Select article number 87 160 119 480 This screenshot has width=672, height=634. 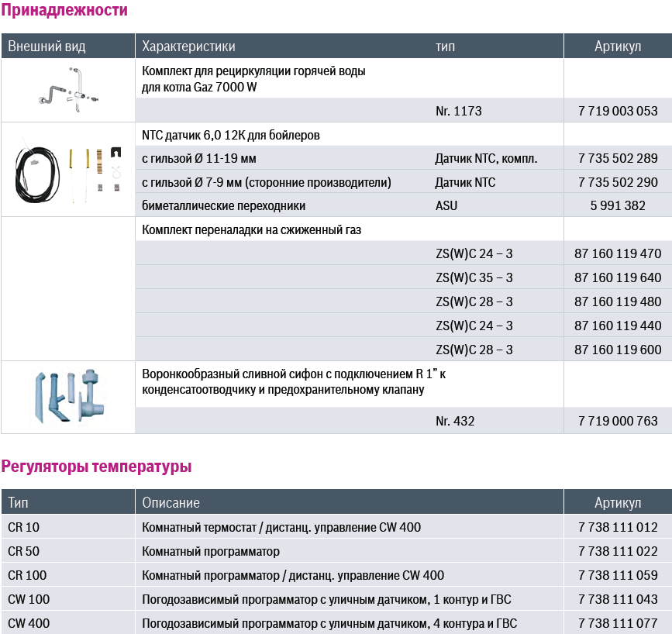pyautogui.click(x=618, y=301)
